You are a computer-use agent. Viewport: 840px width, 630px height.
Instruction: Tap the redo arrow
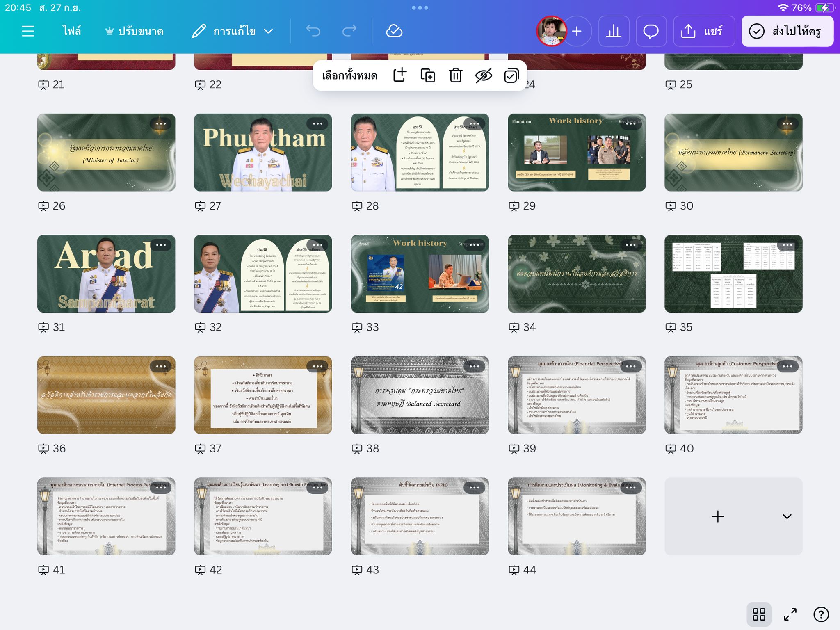pyautogui.click(x=349, y=31)
